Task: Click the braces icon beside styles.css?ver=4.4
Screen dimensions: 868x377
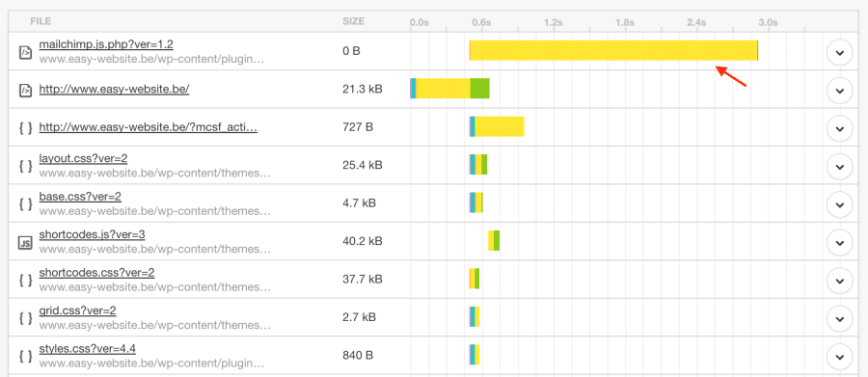Action: pos(25,357)
